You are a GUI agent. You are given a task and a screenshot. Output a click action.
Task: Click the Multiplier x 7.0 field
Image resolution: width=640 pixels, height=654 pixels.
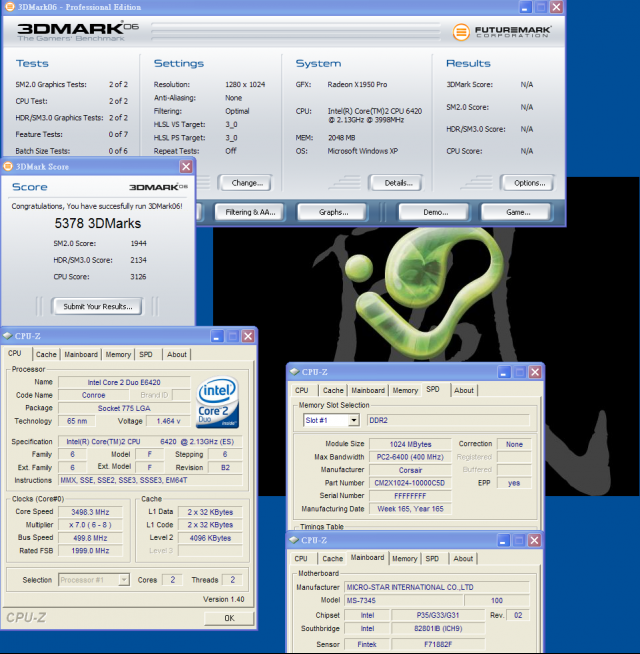tap(90, 525)
